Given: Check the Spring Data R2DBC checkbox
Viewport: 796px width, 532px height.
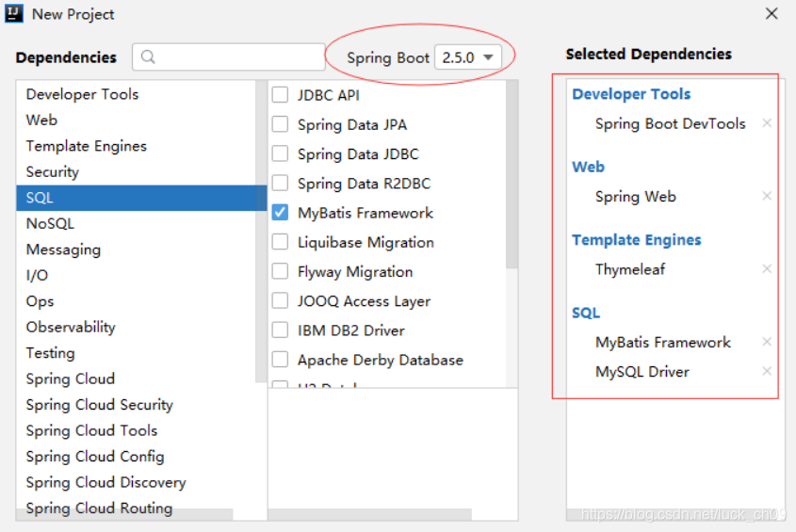Looking at the screenshot, I should (280, 184).
